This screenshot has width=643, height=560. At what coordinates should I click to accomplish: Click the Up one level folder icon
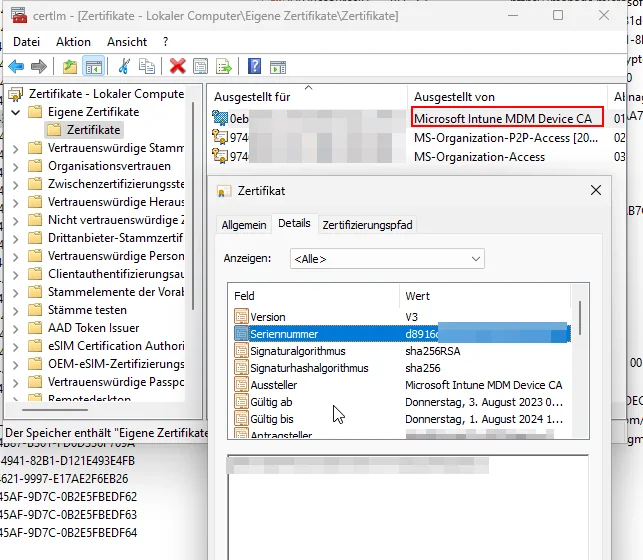[x=70, y=66]
